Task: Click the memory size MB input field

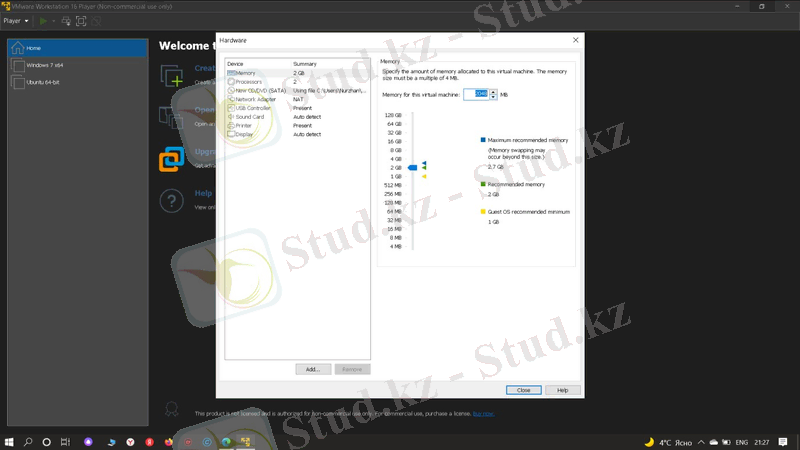Action: click(x=476, y=94)
